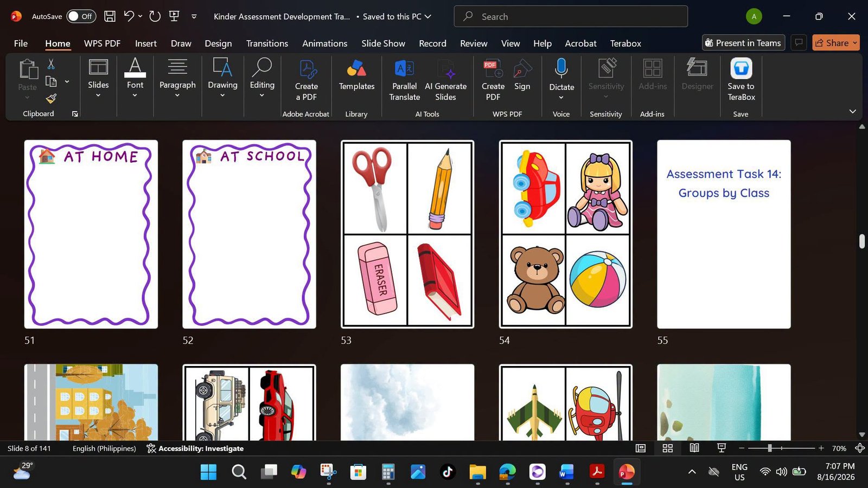Image resolution: width=868 pixels, height=488 pixels.
Task: Click the WPS Create PDF icon
Action: [x=493, y=68]
